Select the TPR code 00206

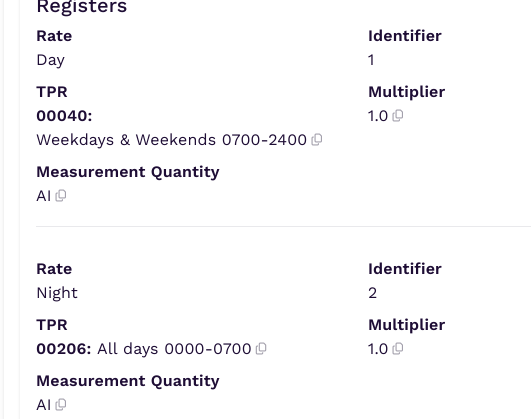click(64, 349)
